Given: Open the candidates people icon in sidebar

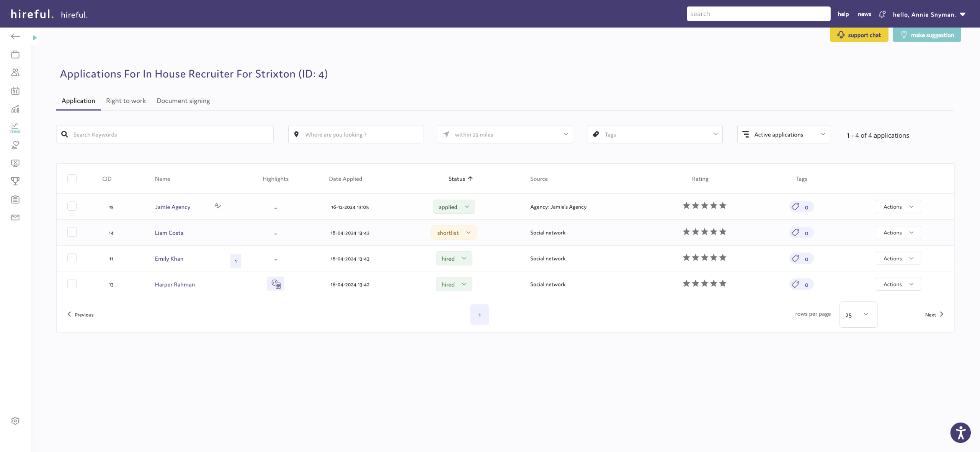Looking at the screenshot, I should (x=15, y=72).
